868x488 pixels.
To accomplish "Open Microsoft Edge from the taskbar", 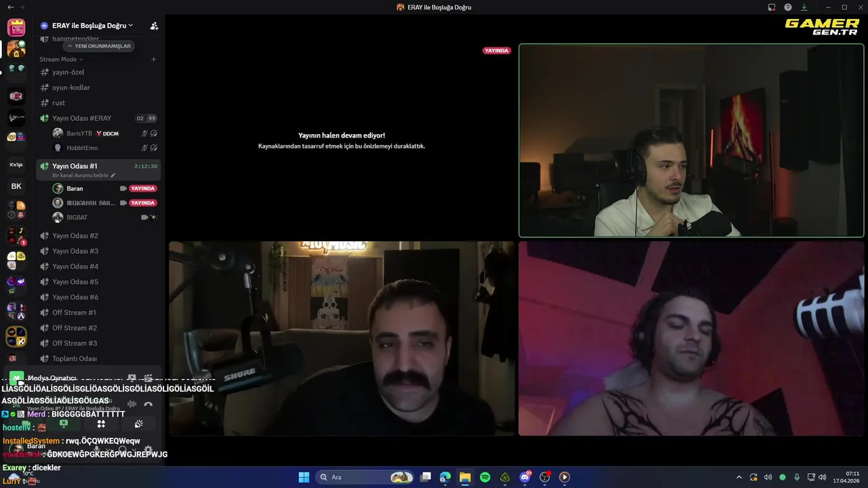I will [446, 477].
